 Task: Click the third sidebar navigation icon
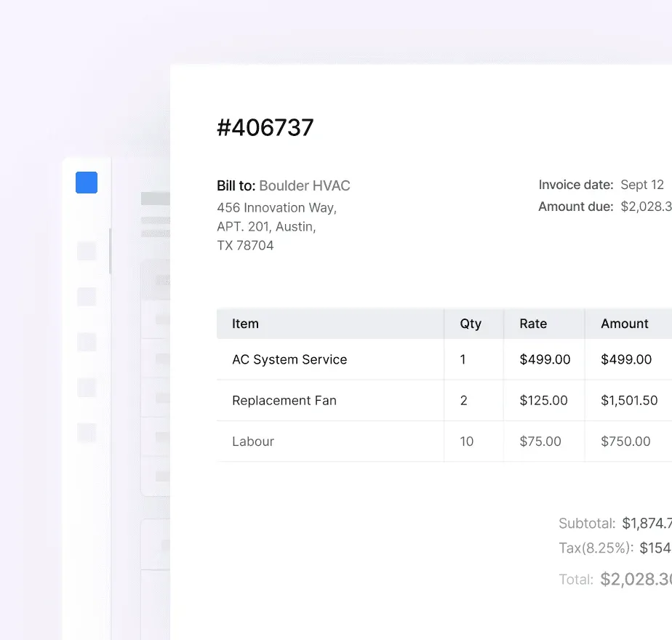click(86, 342)
